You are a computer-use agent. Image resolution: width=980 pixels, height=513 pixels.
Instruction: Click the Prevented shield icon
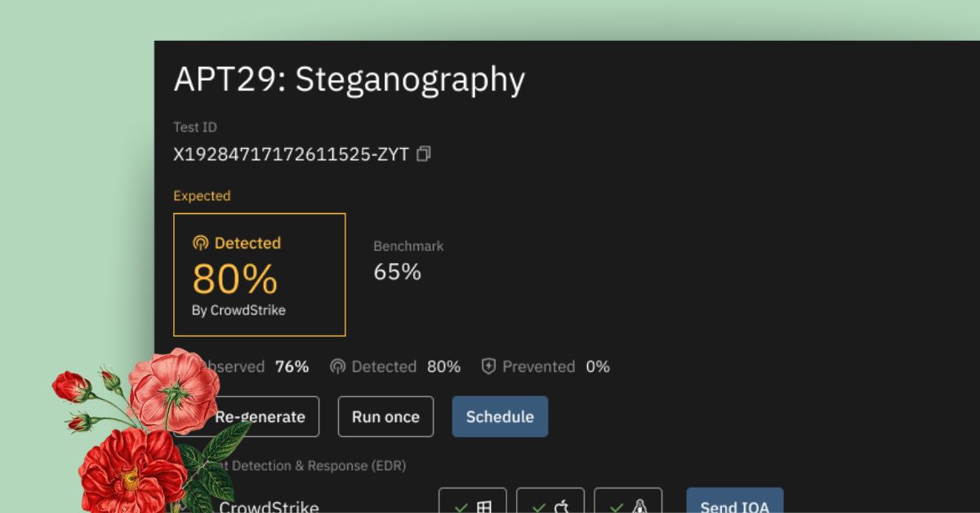click(x=488, y=367)
